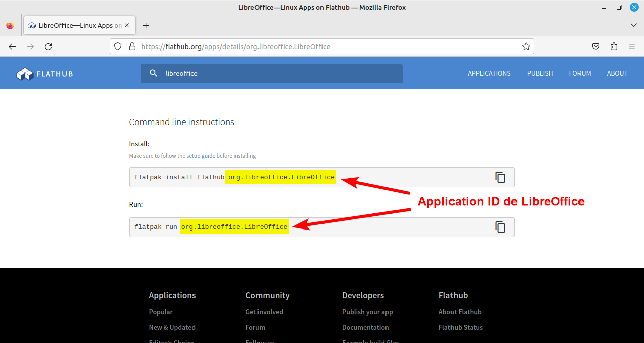Click the Firefox View icon
Image resolution: width=644 pixels, height=343 pixels.
(x=10, y=26)
